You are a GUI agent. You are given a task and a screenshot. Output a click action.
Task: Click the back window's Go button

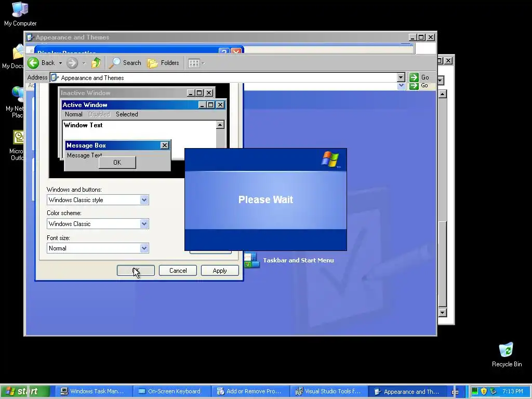(419, 86)
